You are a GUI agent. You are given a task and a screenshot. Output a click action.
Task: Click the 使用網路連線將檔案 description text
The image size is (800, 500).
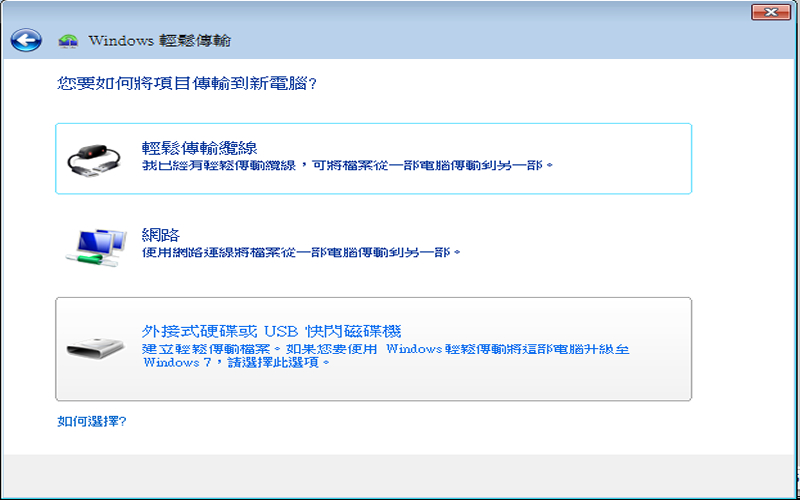(301, 252)
